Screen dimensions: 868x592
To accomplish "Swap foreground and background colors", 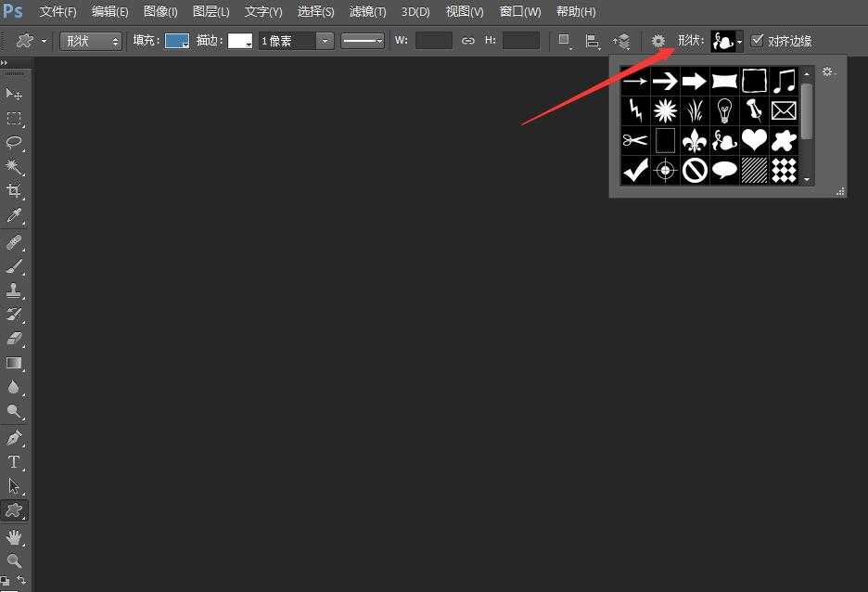I will pyautogui.click(x=21, y=580).
